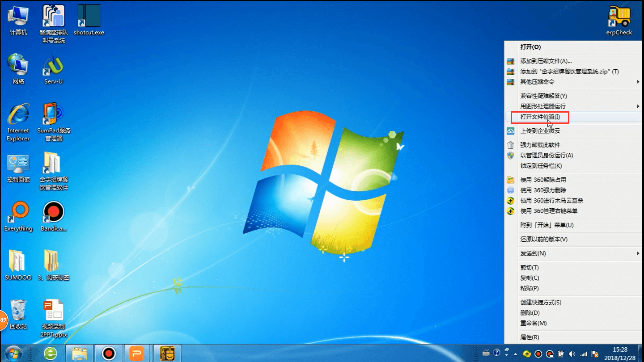Open Windows Explorer from the taskbar
The width and height of the screenshot is (644, 362).
click(x=80, y=354)
